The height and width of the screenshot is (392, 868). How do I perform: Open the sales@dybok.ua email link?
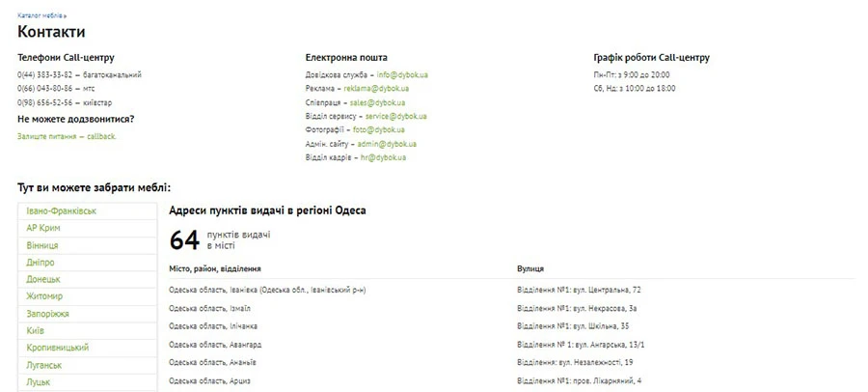(377, 102)
